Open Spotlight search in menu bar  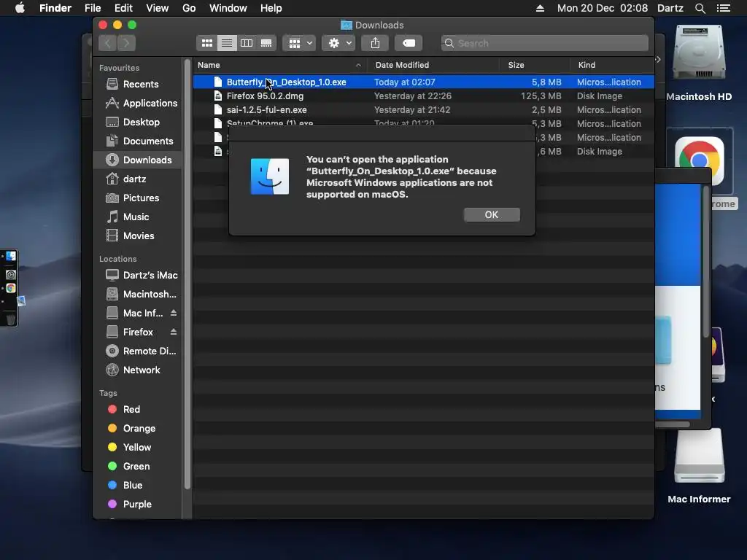click(x=700, y=8)
